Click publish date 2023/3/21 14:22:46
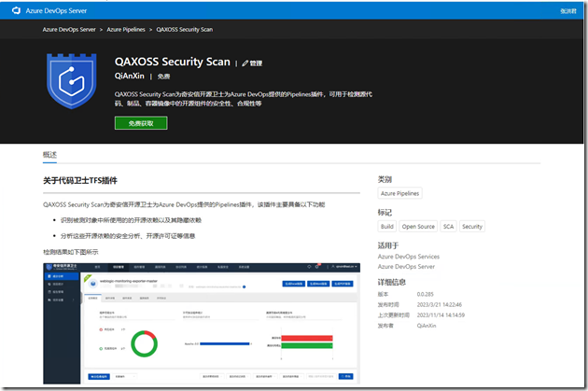This screenshot has height=391, width=588. click(x=439, y=305)
